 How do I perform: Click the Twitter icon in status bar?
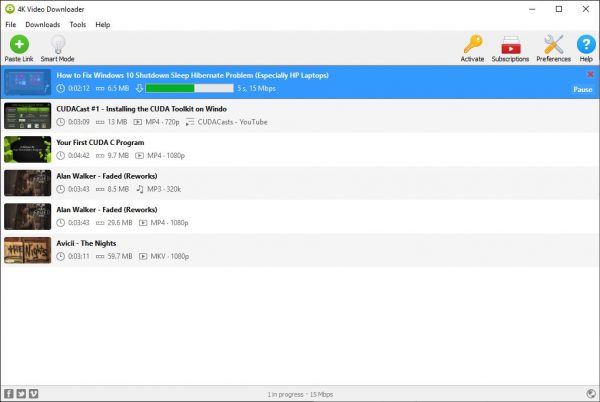21,393
